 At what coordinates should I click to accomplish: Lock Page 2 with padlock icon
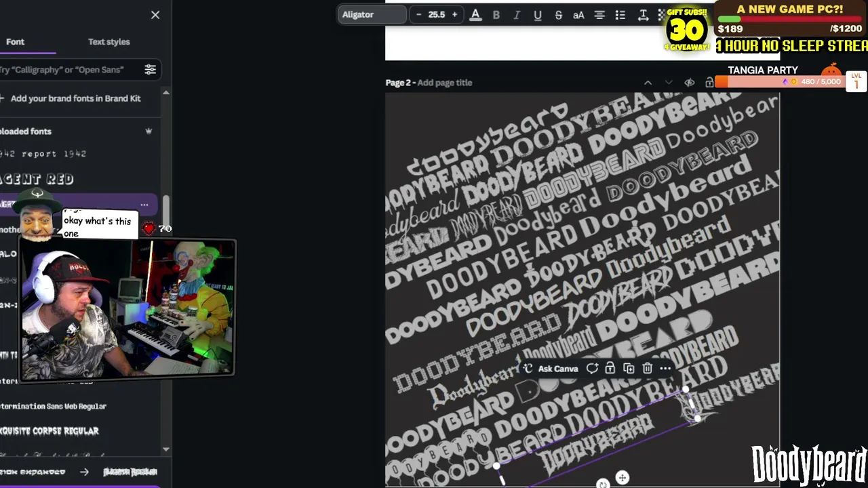[x=709, y=83]
